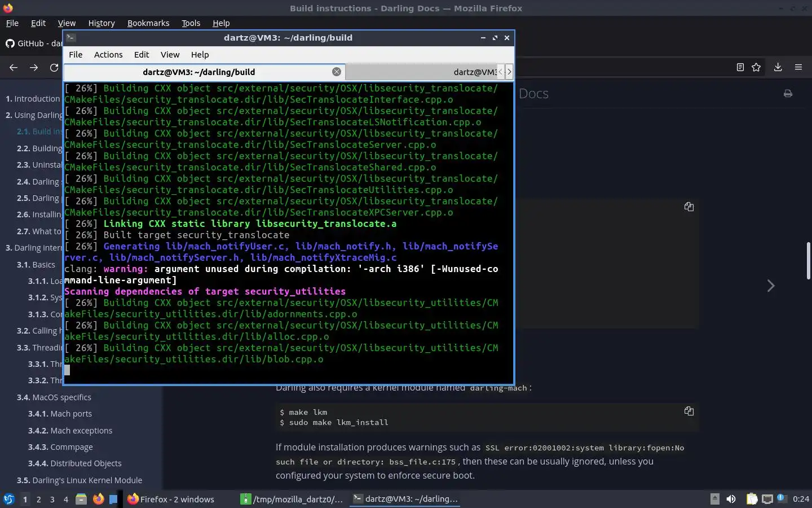This screenshot has height=508, width=812.
Task: Open terminal View menu
Action: [x=170, y=55]
